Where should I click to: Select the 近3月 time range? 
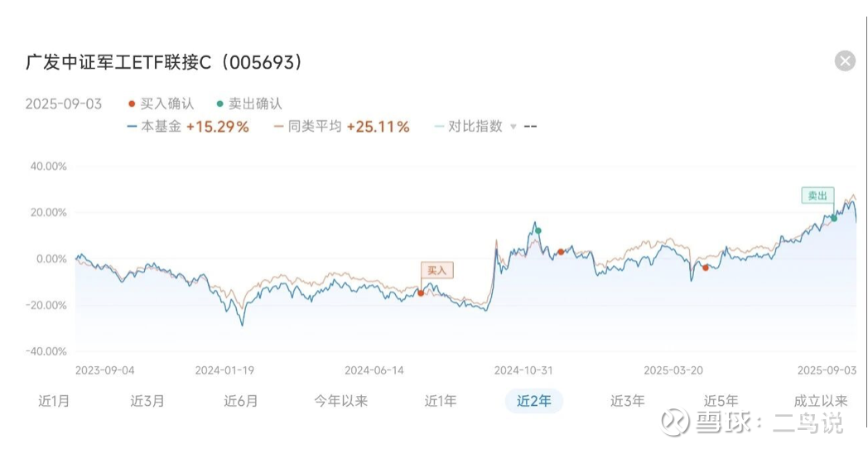pos(147,401)
